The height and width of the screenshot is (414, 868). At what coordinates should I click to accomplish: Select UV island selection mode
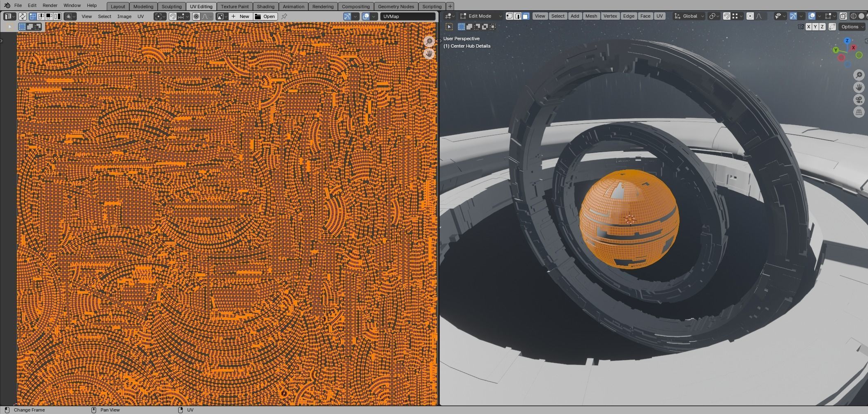click(x=57, y=16)
